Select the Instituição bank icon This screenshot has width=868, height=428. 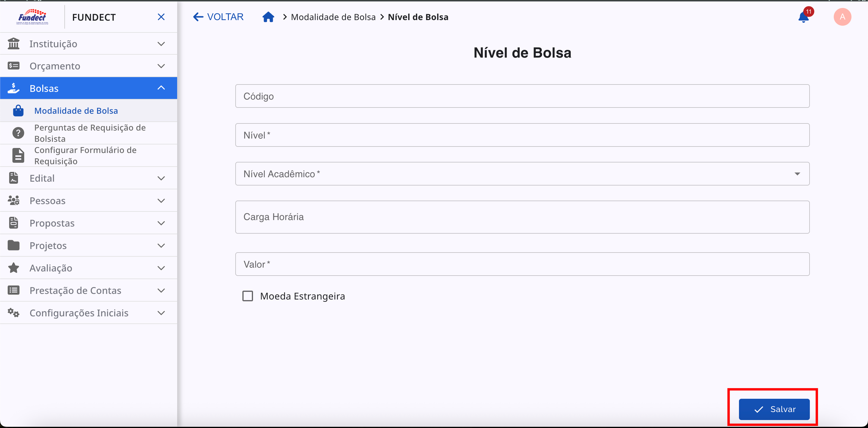point(14,43)
